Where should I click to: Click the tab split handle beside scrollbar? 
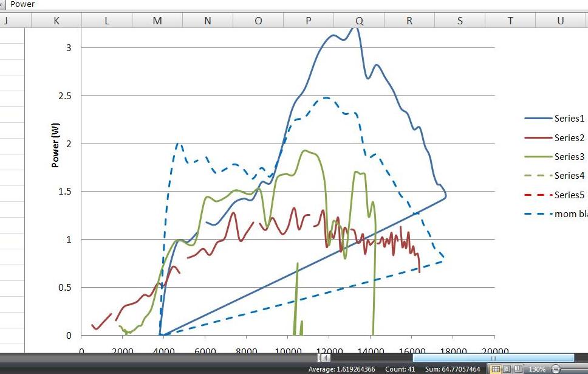click(319, 358)
